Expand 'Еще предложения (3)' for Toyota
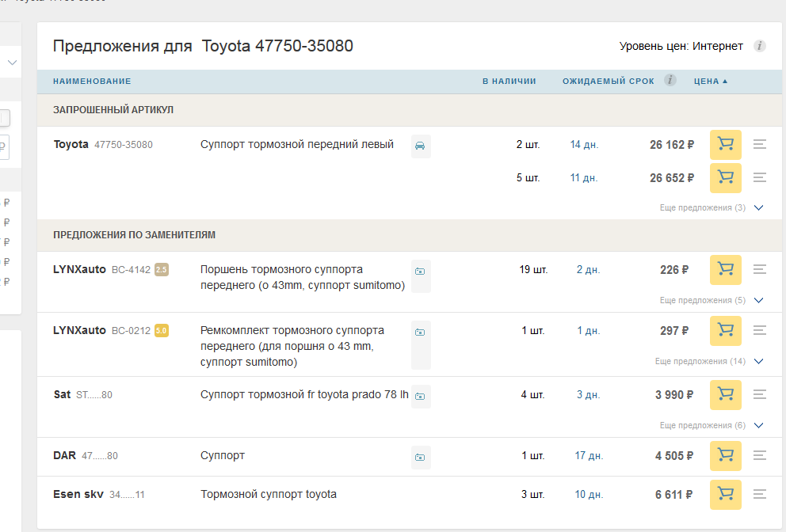Screen dimensions: 786x532 coord(712,207)
